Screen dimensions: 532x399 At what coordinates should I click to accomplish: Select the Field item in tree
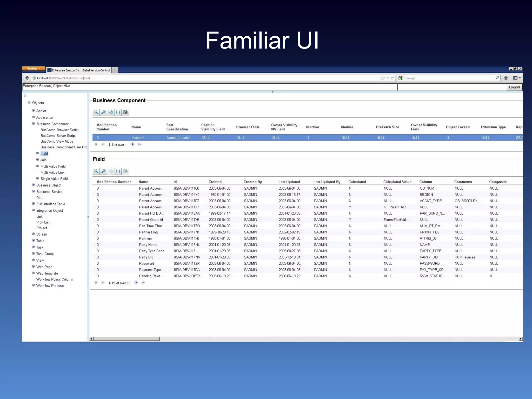coord(44,154)
